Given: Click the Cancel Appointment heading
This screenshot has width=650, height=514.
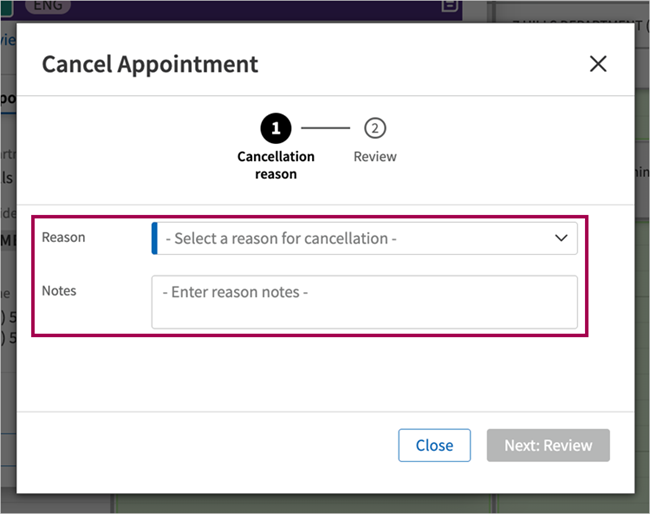Looking at the screenshot, I should click(x=150, y=64).
